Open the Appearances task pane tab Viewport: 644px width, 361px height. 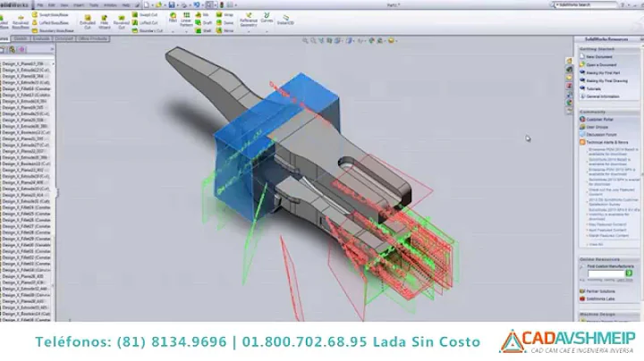point(569,103)
